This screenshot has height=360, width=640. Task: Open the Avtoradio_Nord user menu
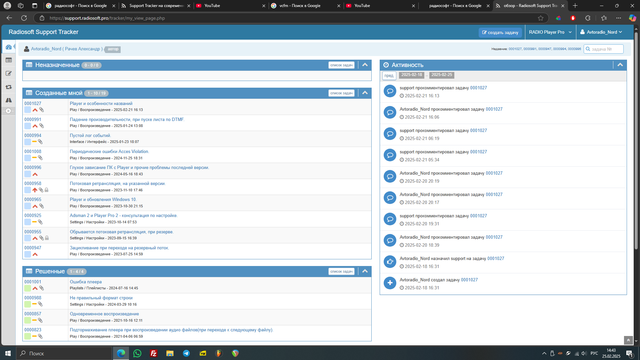click(x=601, y=32)
